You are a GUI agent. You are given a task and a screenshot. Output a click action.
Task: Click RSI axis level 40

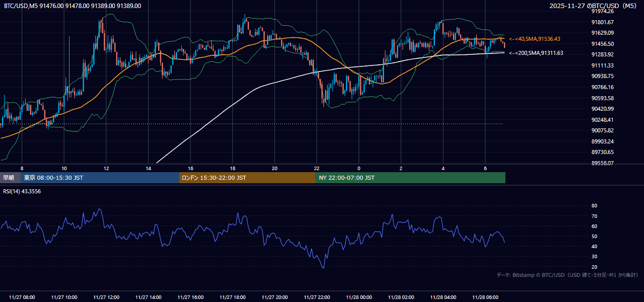(x=594, y=246)
